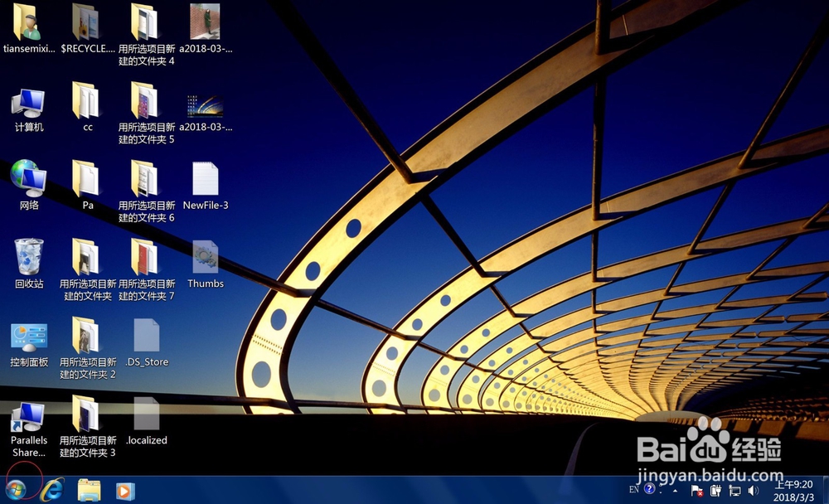The image size is (829, 504).
Task: Click the Show desktop button
Action: pos(826,490)
